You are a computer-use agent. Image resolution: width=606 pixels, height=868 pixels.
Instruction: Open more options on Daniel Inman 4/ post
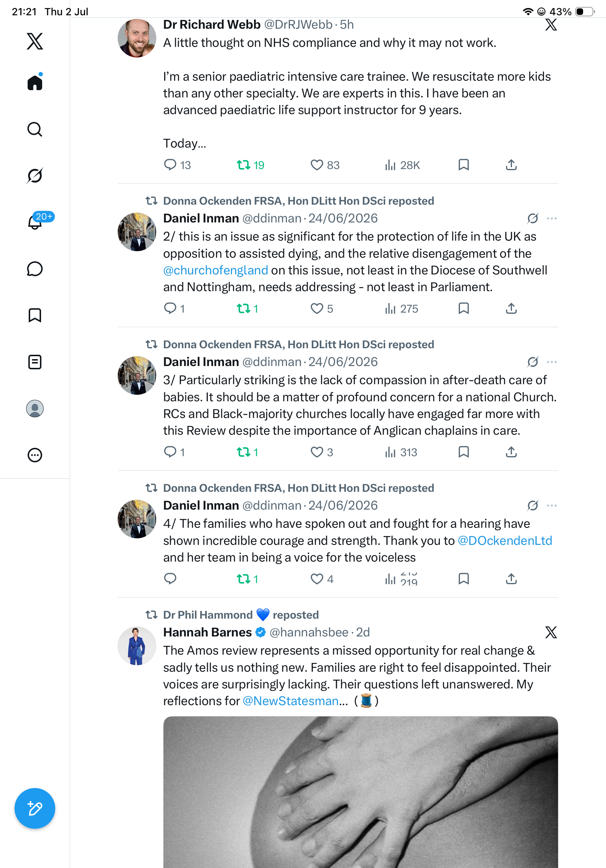552,506
